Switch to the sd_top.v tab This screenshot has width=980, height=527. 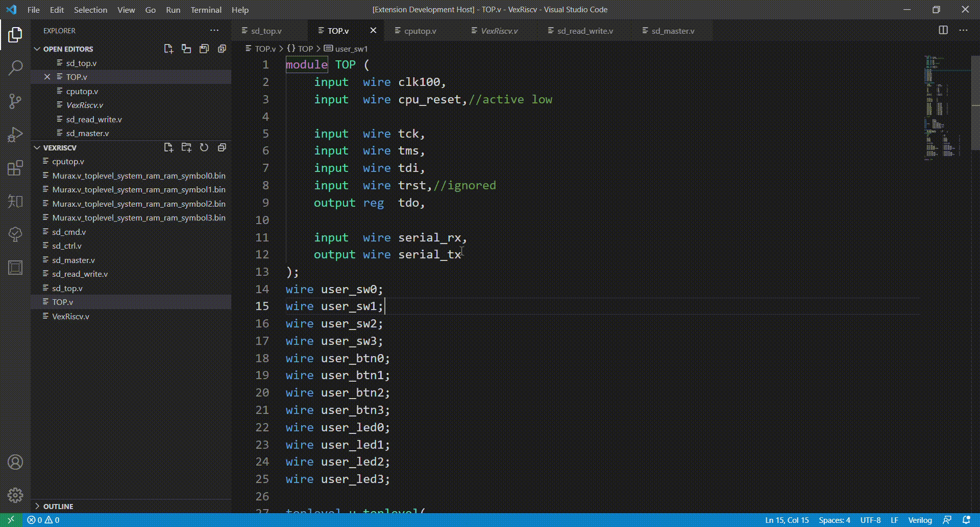266,31
